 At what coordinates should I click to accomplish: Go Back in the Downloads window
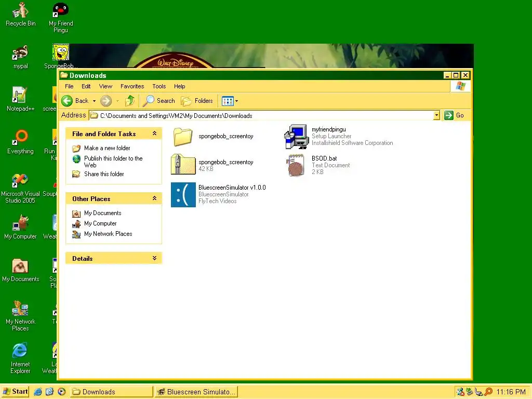[x=75, y=101]
